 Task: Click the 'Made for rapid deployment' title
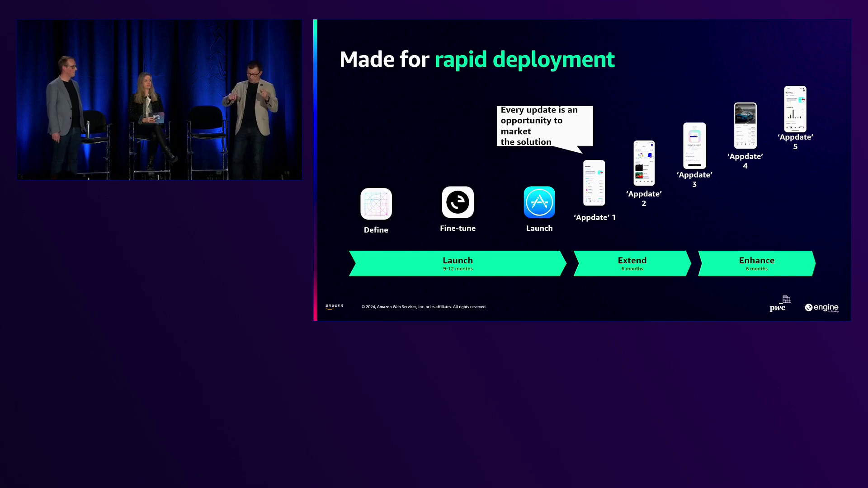click(x=477, y=59)
